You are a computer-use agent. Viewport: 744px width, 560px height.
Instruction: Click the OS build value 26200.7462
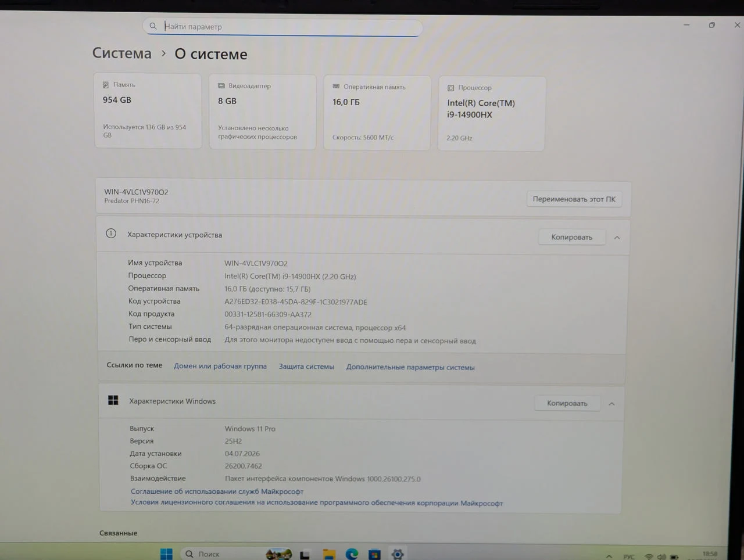(244, 466)
